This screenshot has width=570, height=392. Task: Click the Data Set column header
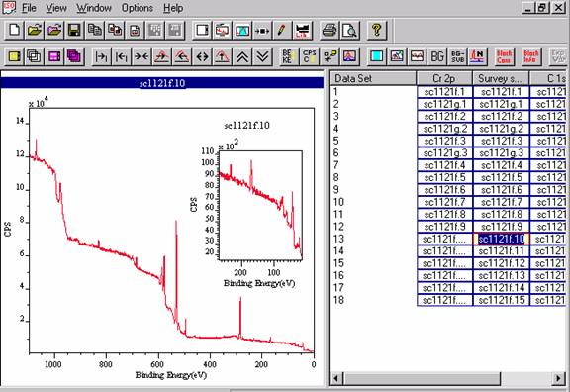coord(373,78)
